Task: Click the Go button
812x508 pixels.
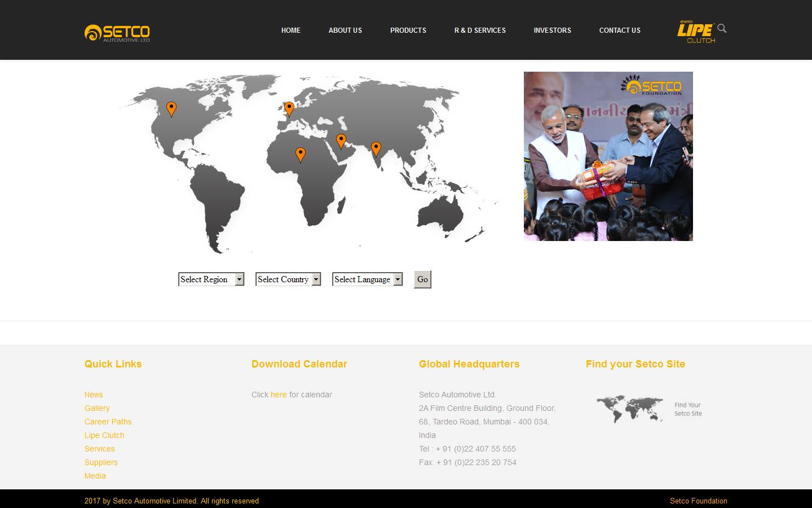Action: [422, 279]
